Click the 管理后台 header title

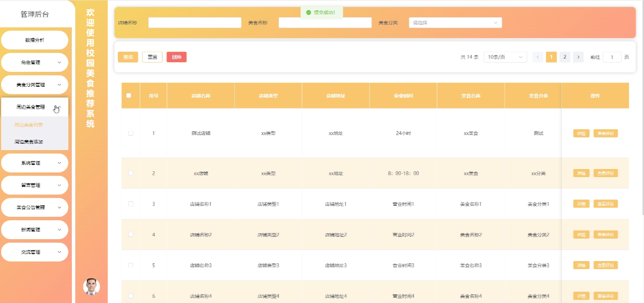[x=35, y=14]
